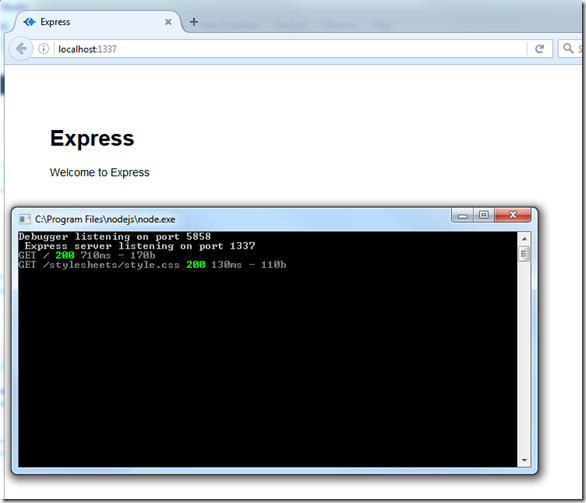Click the 'Debugger listening on port 5858' line
Image resolution: width=586 pixels, height=503 pixels.
click(x=115, y=237)
